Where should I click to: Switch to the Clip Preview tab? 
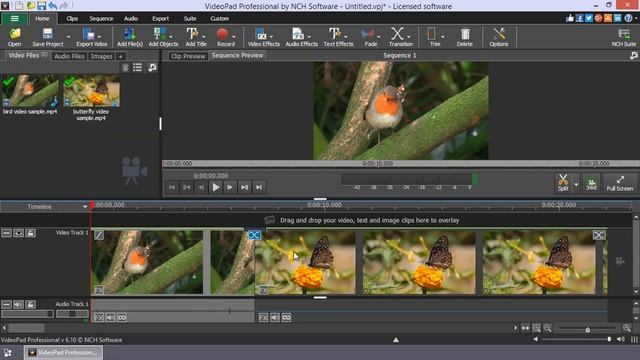188,56
